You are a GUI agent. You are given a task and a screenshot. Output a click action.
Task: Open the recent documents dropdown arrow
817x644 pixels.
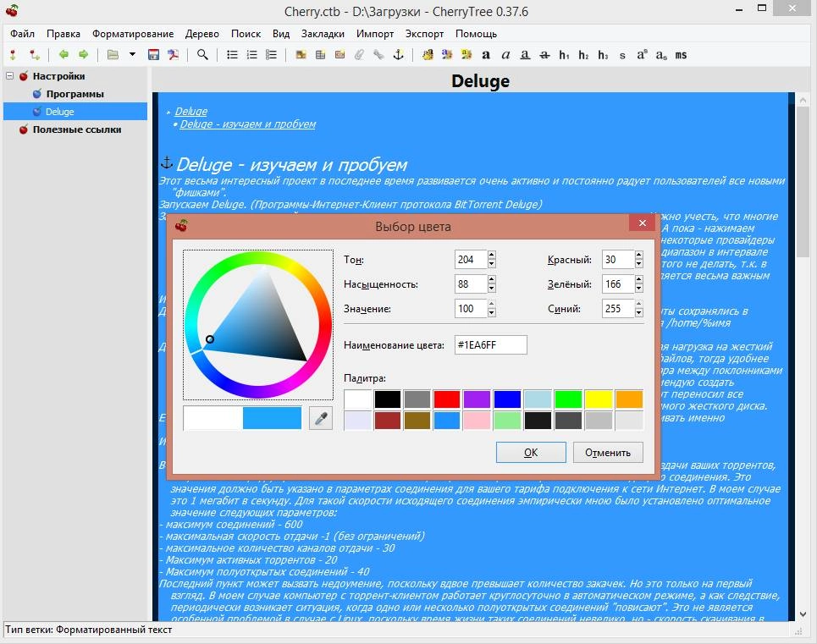[x=132, y=54]
